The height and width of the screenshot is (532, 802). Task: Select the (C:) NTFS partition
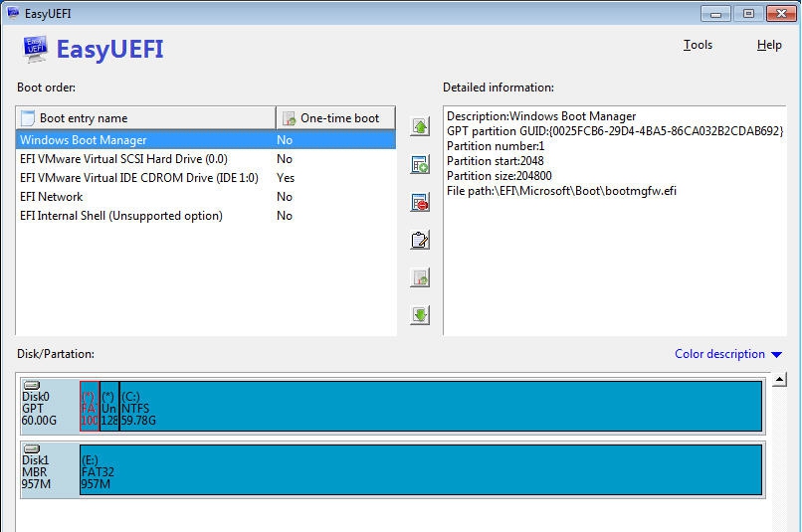point(441,407)
